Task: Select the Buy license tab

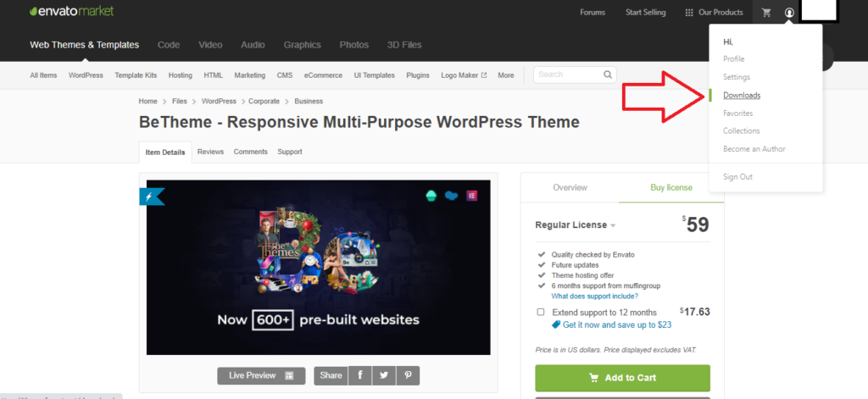Action: click(671, 187)
